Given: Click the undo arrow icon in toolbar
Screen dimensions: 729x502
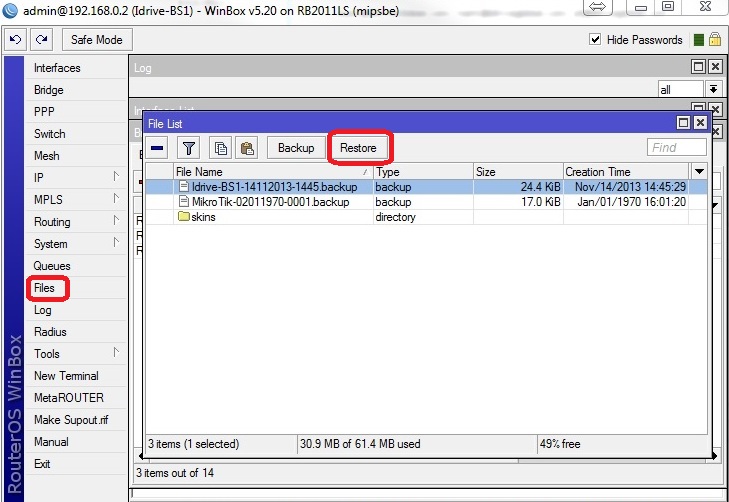Looking at the screenshot, I should click(18, 40).
